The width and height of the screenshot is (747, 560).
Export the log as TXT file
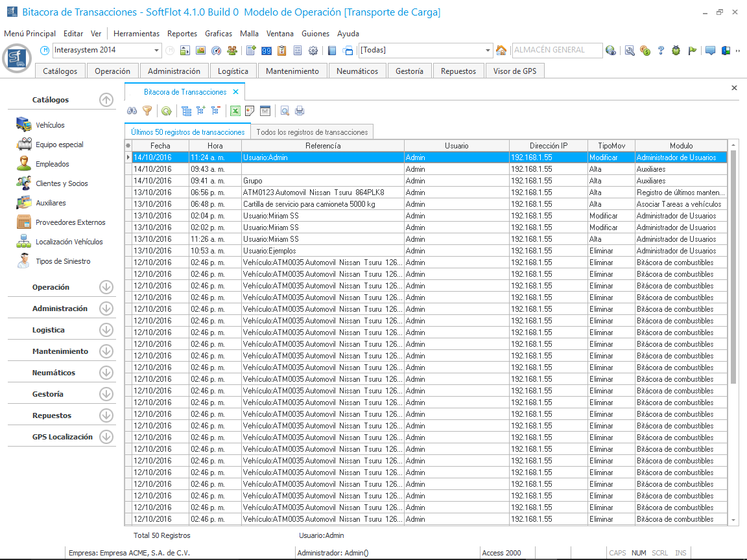pos(266,111)
